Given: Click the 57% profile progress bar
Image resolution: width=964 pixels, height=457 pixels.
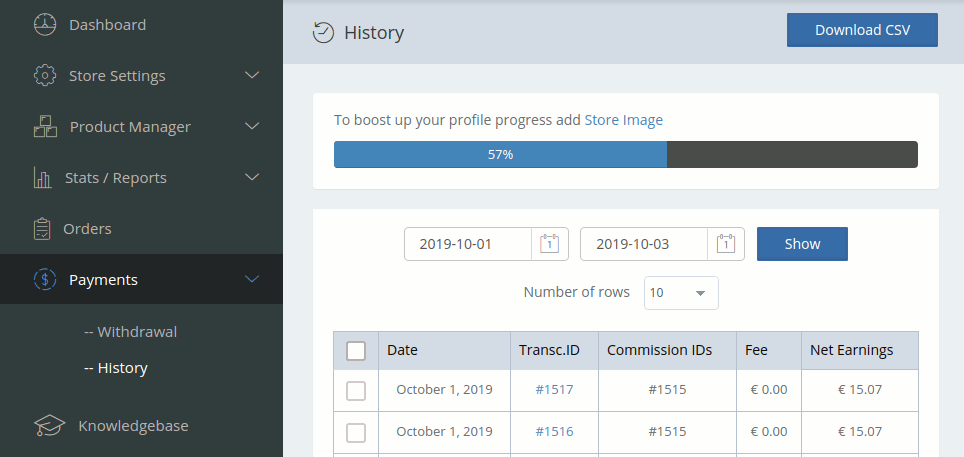Looking at the screenshot, I should (626, 154).
